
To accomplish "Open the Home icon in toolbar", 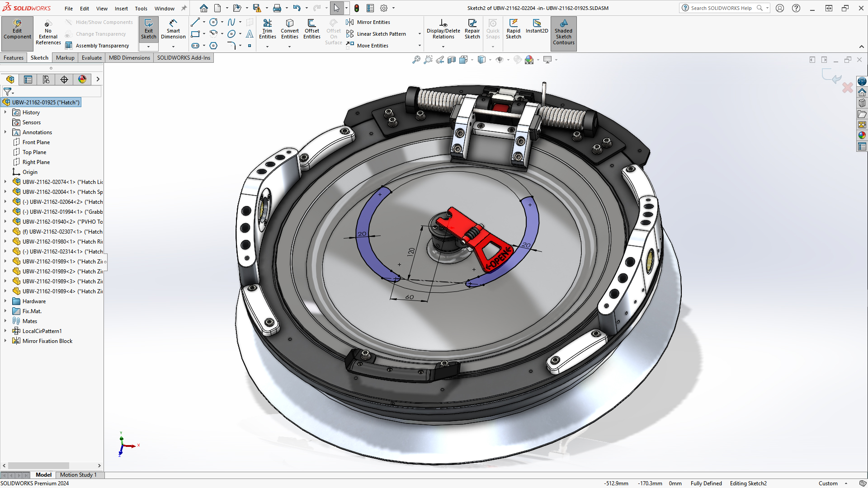I will coord(204,8).
